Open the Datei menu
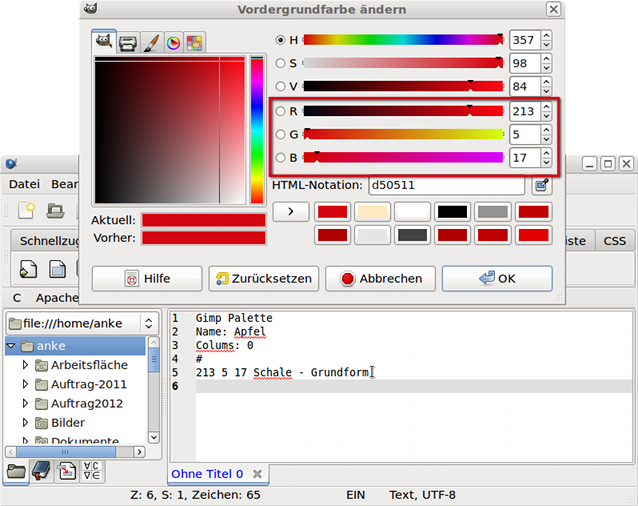 [24, 184]
